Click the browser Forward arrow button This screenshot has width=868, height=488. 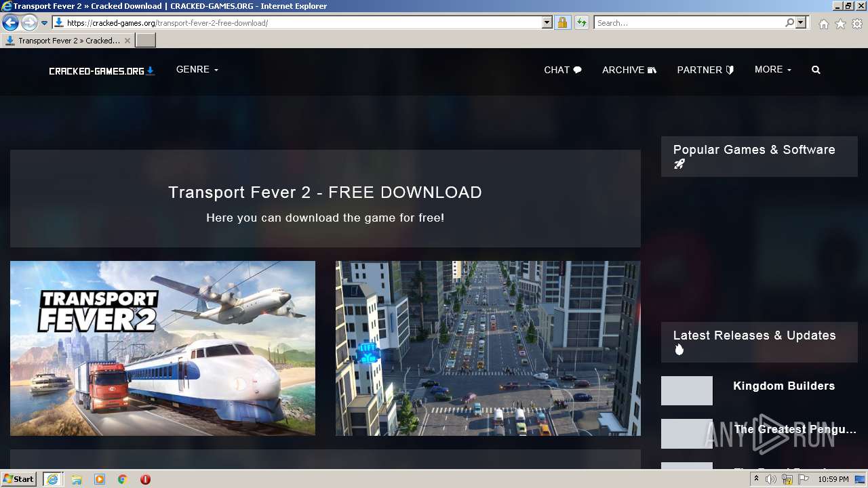click(x=28, y=23)
